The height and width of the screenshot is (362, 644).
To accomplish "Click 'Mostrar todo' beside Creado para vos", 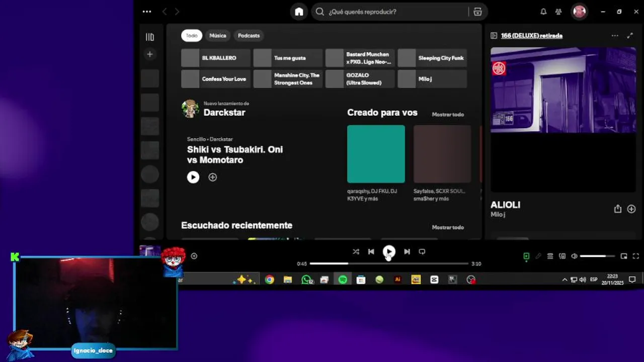I will tap(448, 115).
